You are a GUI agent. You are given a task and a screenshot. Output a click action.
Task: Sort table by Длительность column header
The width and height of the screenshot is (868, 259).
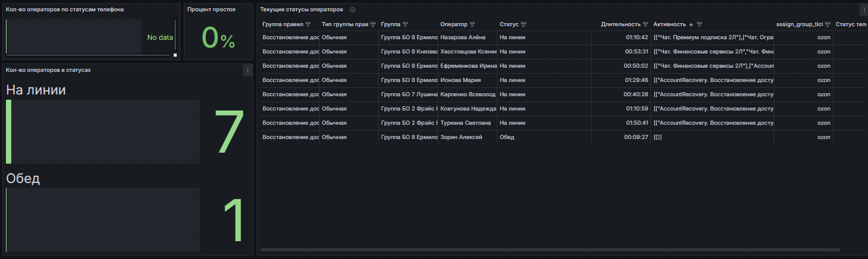[x=621, y=24]
